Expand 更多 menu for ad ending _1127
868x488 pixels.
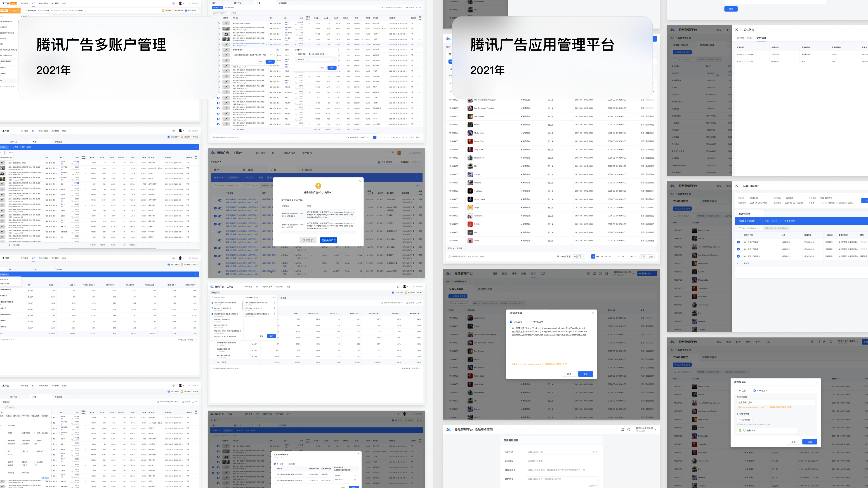point(275,247)
